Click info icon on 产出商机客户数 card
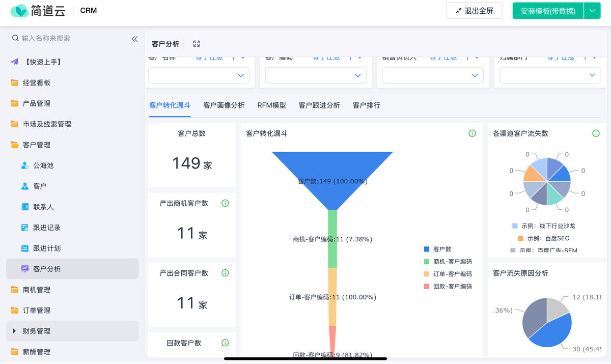 point(225,203)
